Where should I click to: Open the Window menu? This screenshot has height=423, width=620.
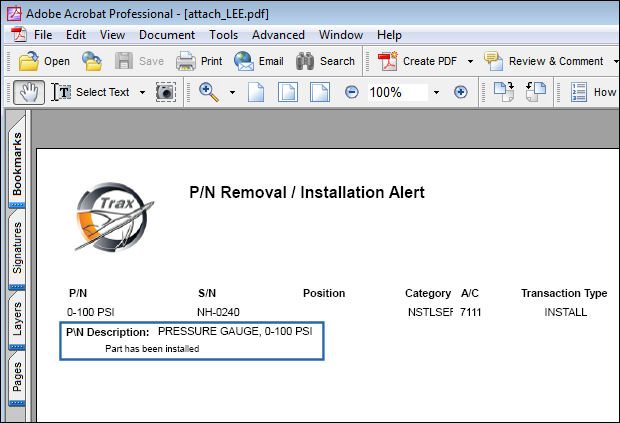tap(341, 35)
